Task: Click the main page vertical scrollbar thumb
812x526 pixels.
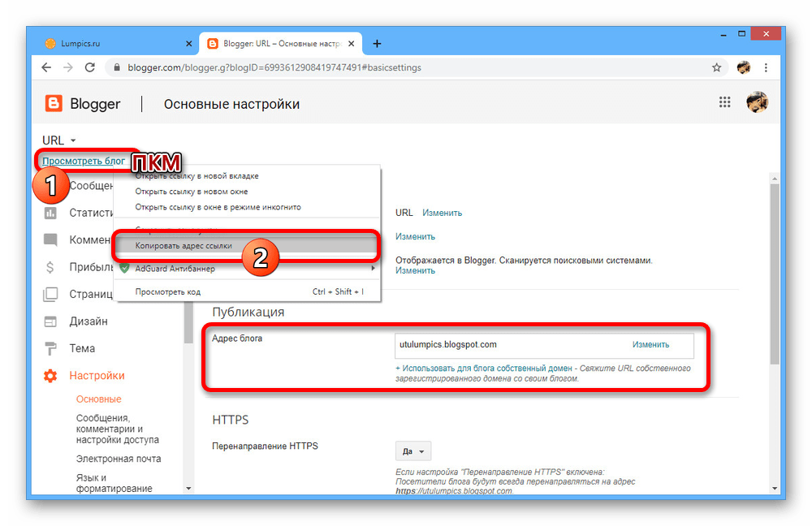Action: (774, 274)
